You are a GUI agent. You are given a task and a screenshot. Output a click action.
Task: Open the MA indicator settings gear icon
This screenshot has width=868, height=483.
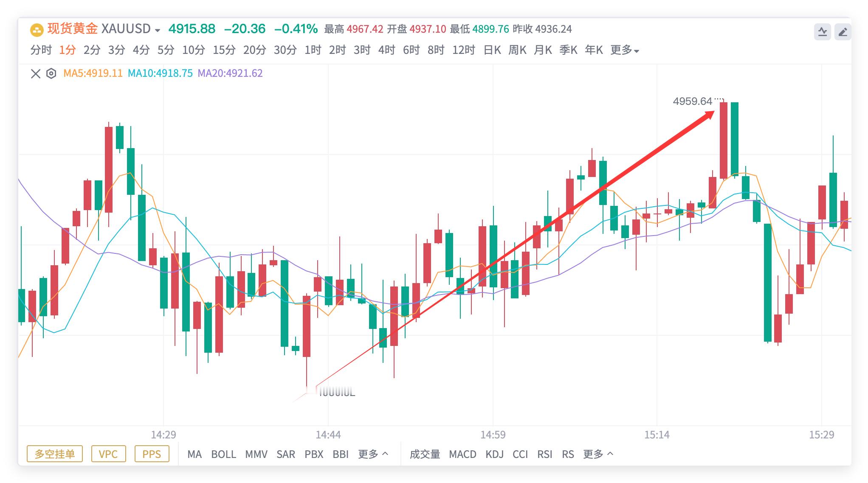tap(51, 73)
